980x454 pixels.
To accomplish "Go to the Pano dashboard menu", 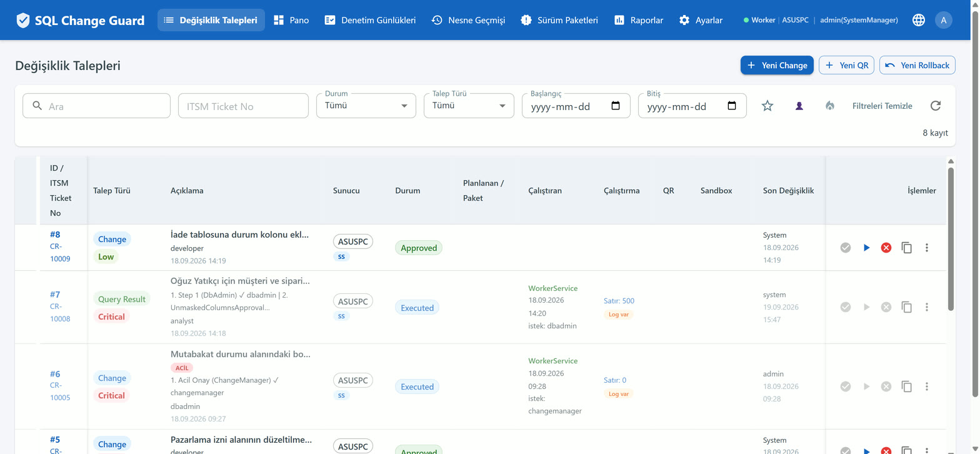I will click(291, 20).
